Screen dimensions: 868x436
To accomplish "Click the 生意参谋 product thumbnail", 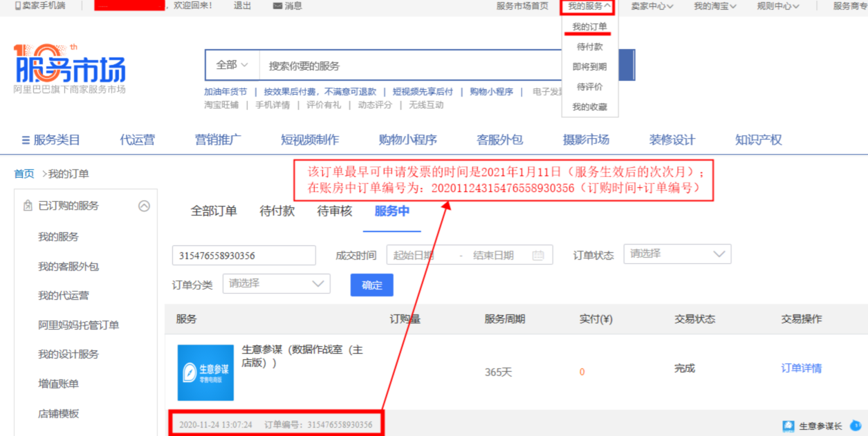I will click(x=205, y=372).
